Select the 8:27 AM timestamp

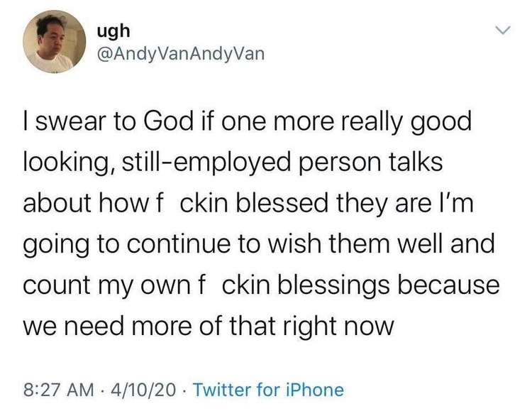point(59,390)
